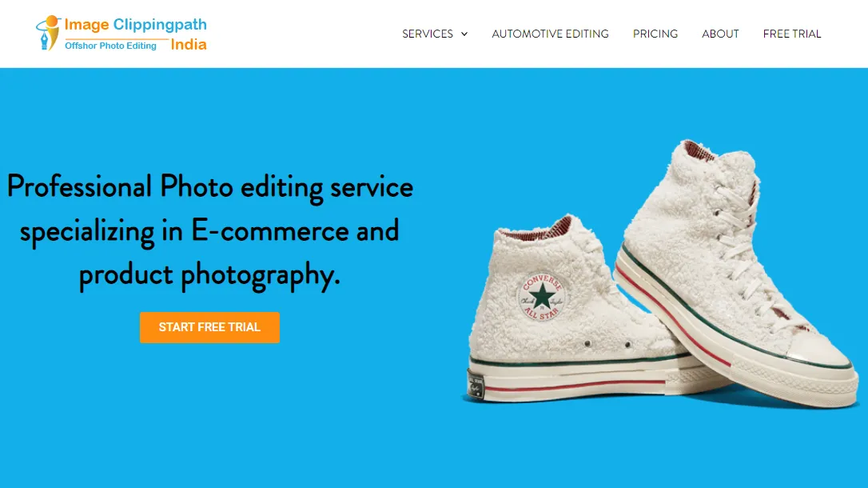Click the metal eyelets on the left sneaker

pyautogui.click(x=607, y=344)
